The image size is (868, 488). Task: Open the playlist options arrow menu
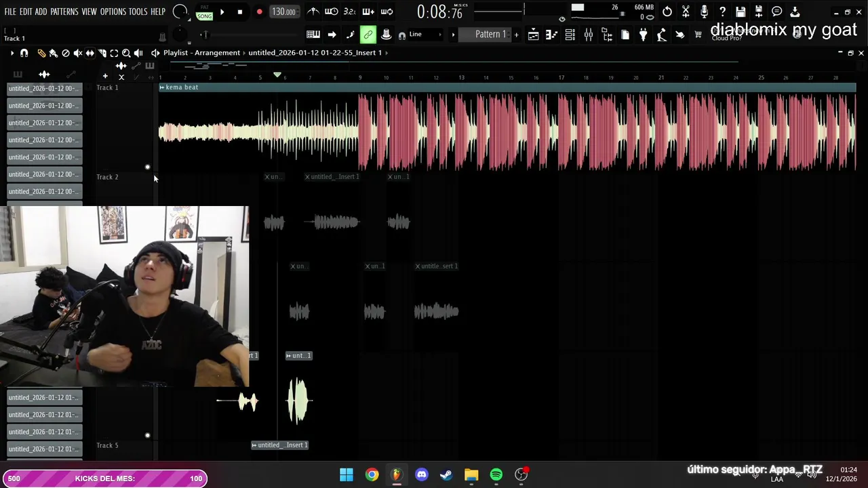click(x=12, y=53)
